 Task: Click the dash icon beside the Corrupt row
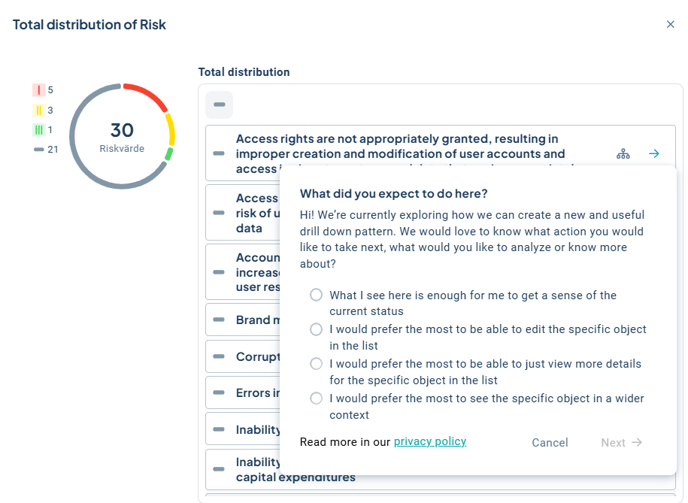point(219,357)
